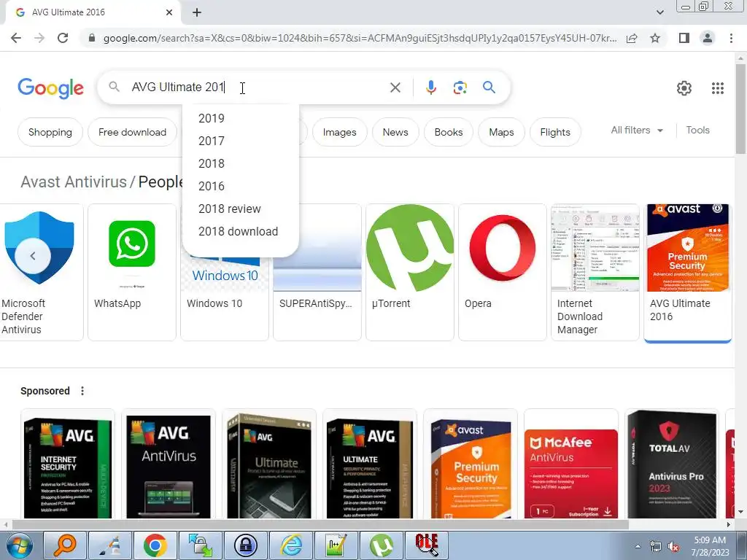Open TotalAV Antivirus Pro sponsored product
The height and width of the screenshot is (560, 747).
[672, 464]
